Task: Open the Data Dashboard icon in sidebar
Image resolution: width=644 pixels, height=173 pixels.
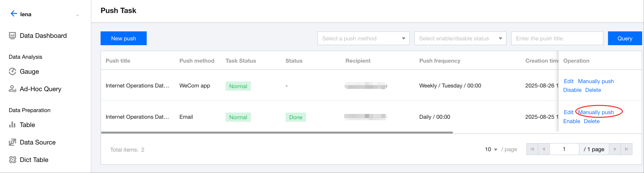Action: click(12, 36)
